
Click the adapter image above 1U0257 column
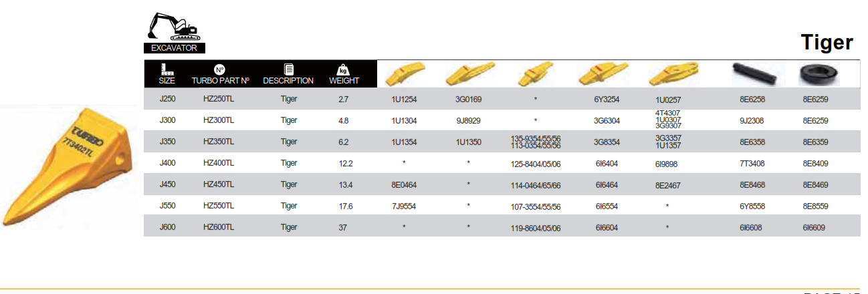pos(675,73)
